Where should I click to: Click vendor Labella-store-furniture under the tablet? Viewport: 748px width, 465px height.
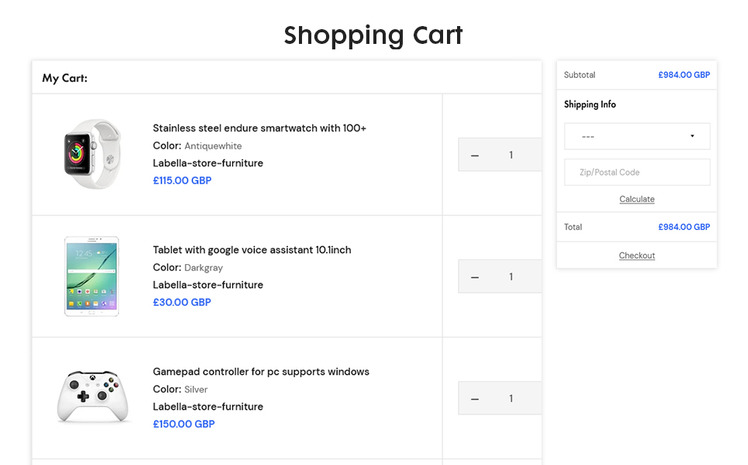coord(208,285)
